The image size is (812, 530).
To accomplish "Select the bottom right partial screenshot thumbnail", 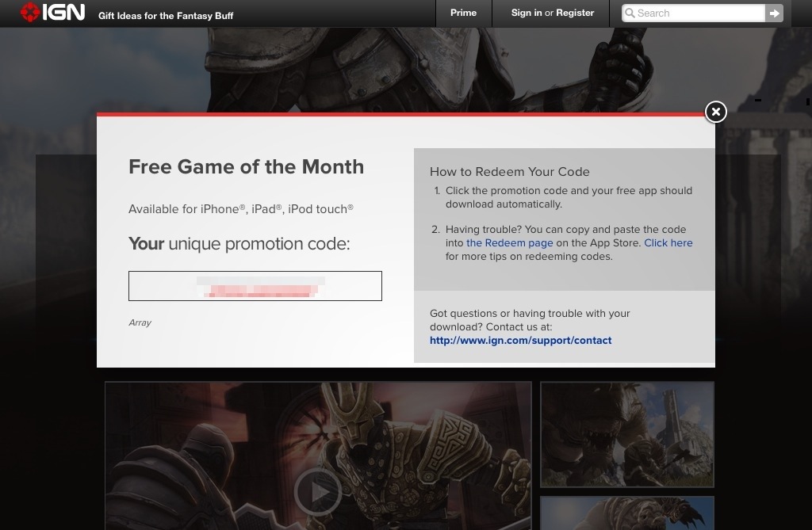I will pos(627,513).
